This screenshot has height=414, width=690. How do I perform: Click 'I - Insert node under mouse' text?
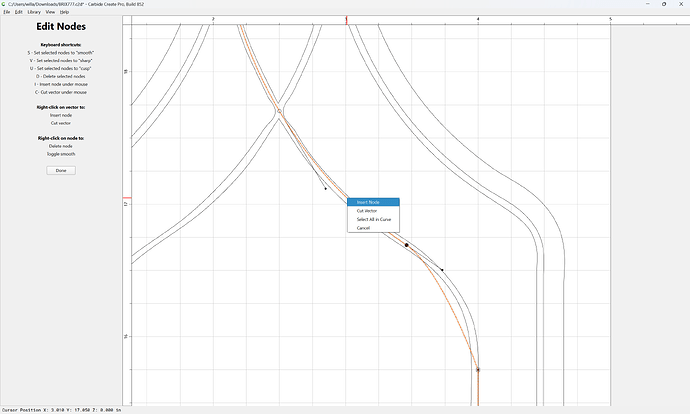tap(61, 84)
